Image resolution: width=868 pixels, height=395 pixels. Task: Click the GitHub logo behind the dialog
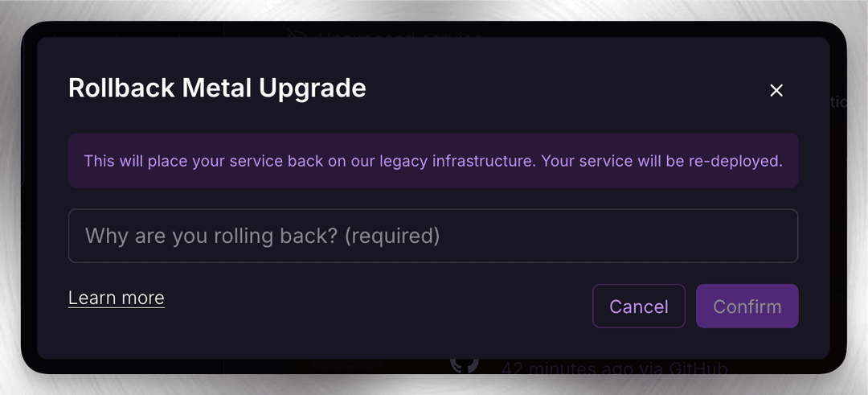(464, 363)
